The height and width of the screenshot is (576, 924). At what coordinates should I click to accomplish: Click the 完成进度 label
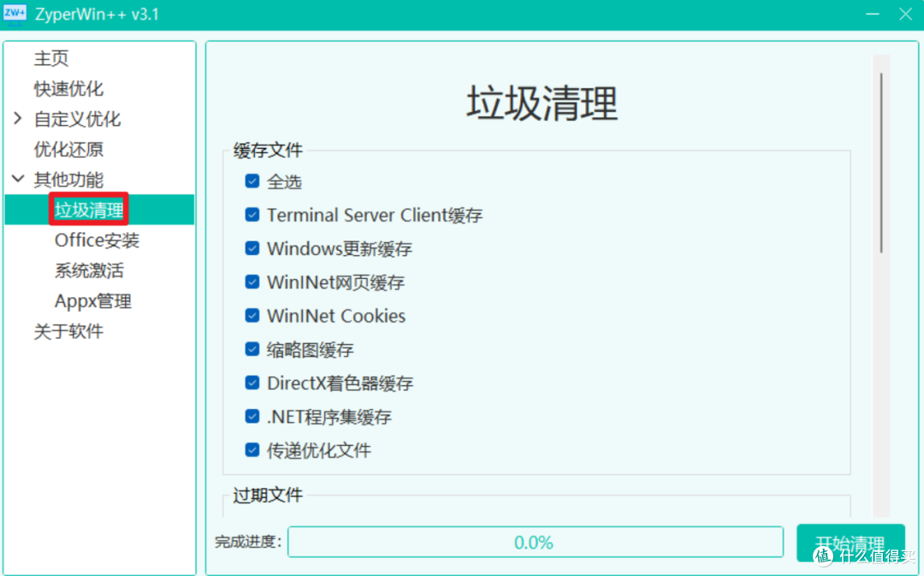248,541
